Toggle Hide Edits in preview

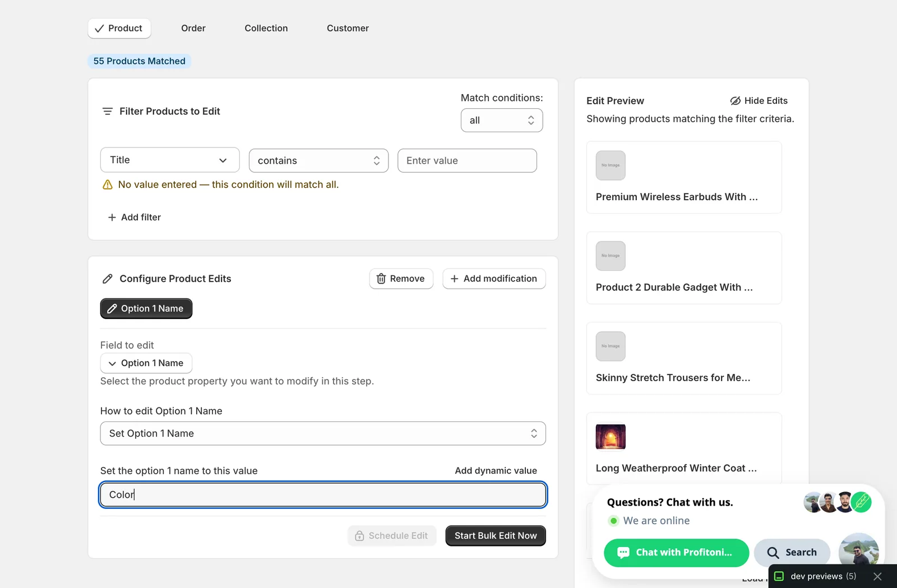coord(759,101)
